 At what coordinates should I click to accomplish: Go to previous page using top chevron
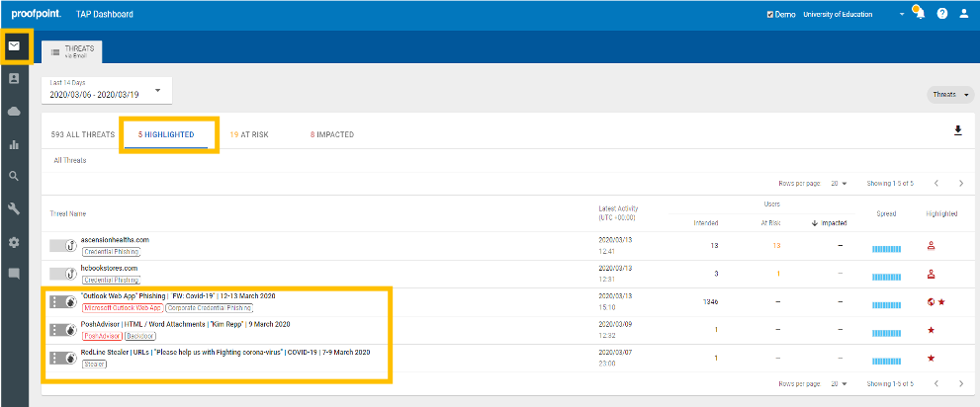[x=936, y=184]
